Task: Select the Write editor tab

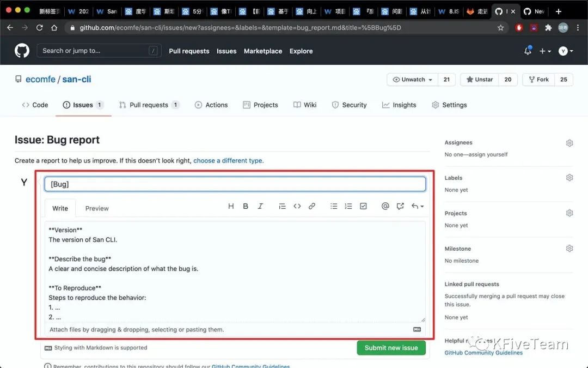Action: 60,208
